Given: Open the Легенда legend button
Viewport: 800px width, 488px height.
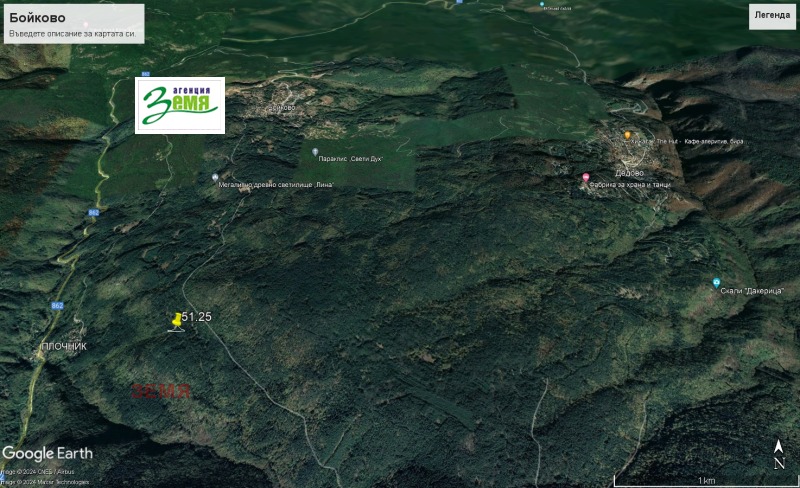Looking at the screenshot, I should pyautogui.click(x=771, y=16).
